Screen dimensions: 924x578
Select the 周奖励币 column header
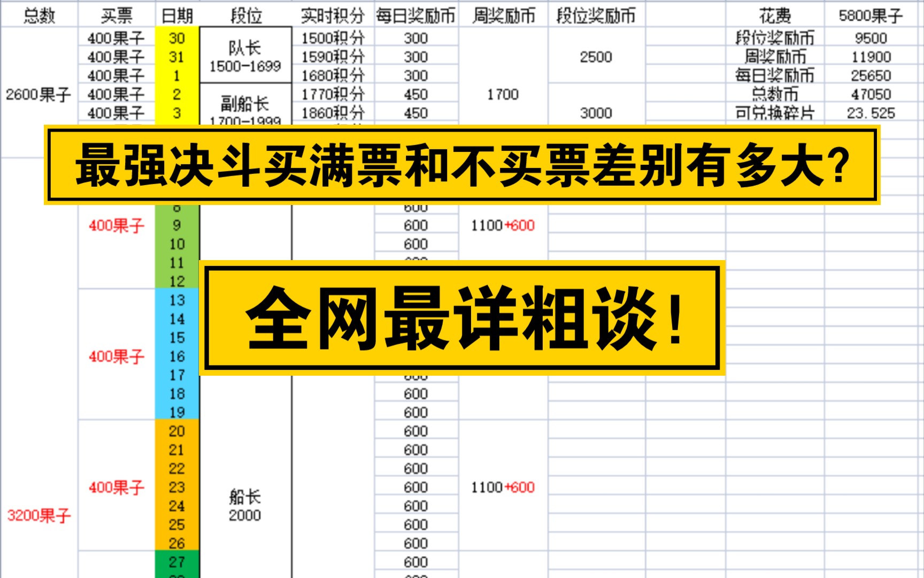(x=503, y=16)
